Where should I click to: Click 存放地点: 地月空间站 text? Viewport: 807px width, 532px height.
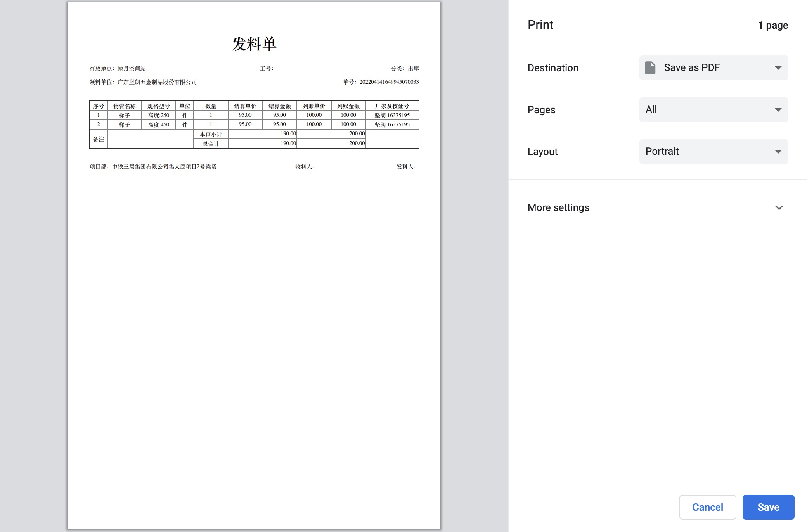(118, 69)
